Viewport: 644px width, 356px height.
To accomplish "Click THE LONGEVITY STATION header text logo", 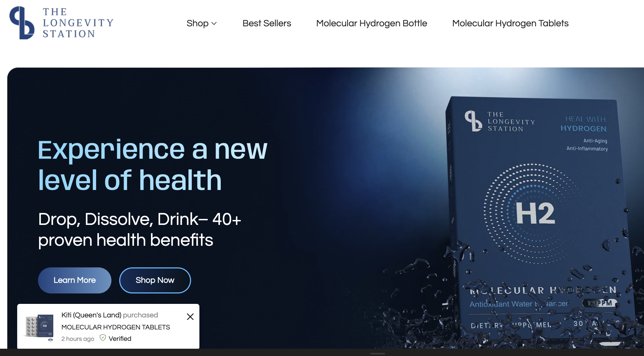I will point(78,23).
